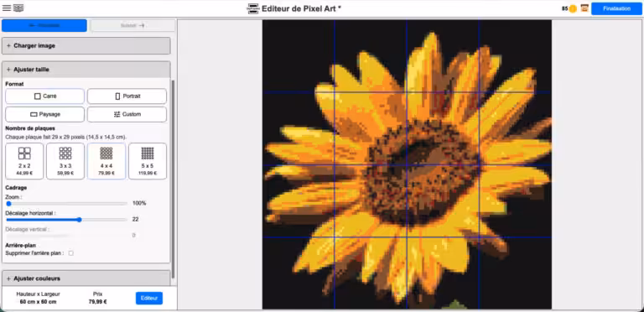Choose the 4 x 4 plates option
Image resolution: width=644 pixels, height=312 pixels.
(106, 161)
